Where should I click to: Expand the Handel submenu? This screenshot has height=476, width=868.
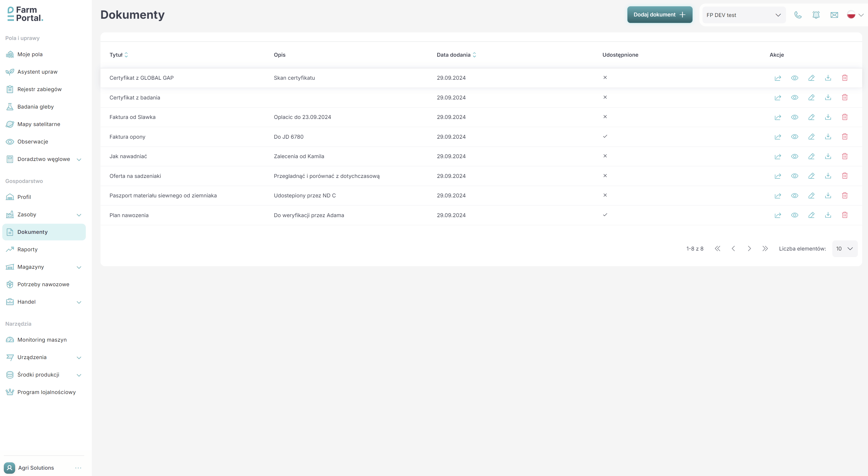79,302
